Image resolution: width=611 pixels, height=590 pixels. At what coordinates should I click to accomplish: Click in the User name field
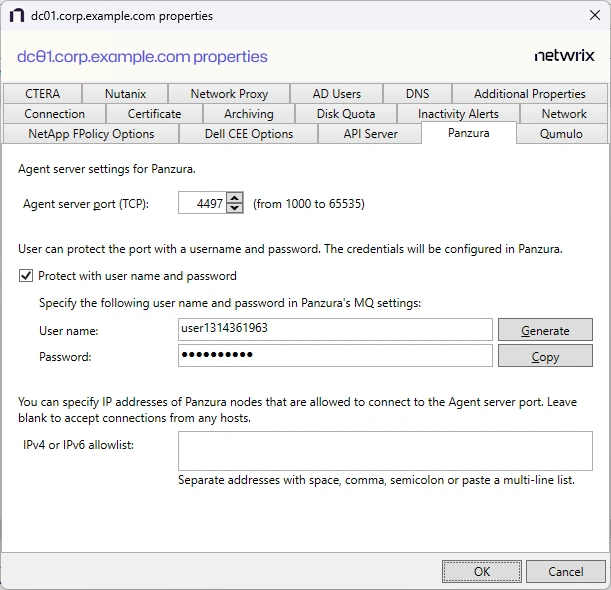pos(335,329)
